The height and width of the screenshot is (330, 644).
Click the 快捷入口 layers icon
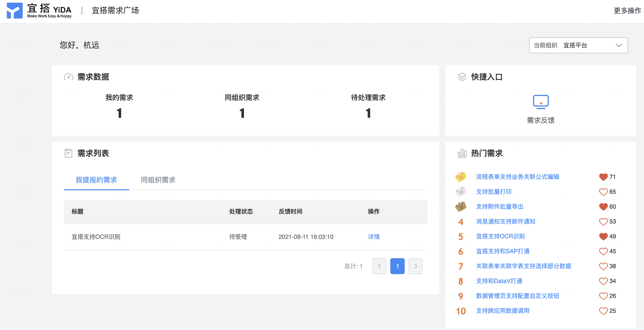pos(462,77)
